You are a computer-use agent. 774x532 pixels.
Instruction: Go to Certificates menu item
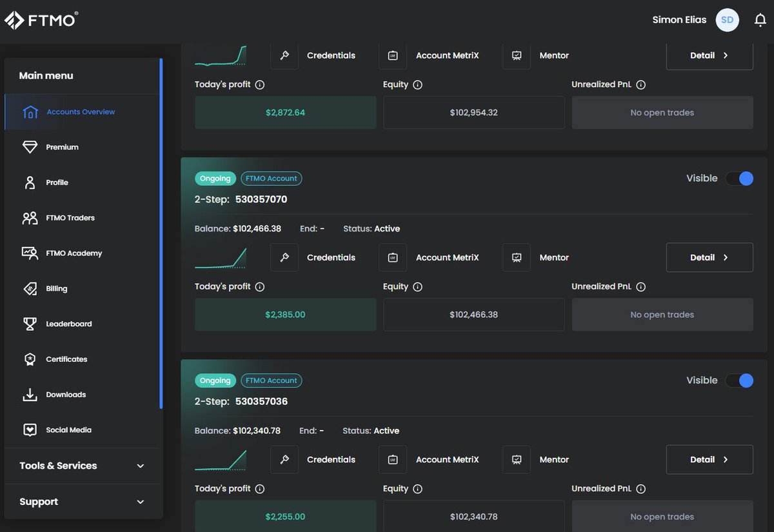point(83,359)
